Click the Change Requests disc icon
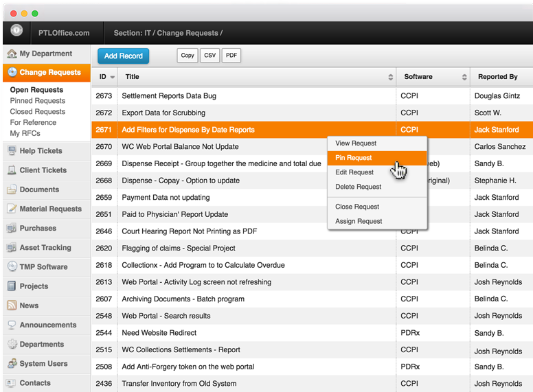The height and width of the screenshot is (392, 533). pos(12,72)
